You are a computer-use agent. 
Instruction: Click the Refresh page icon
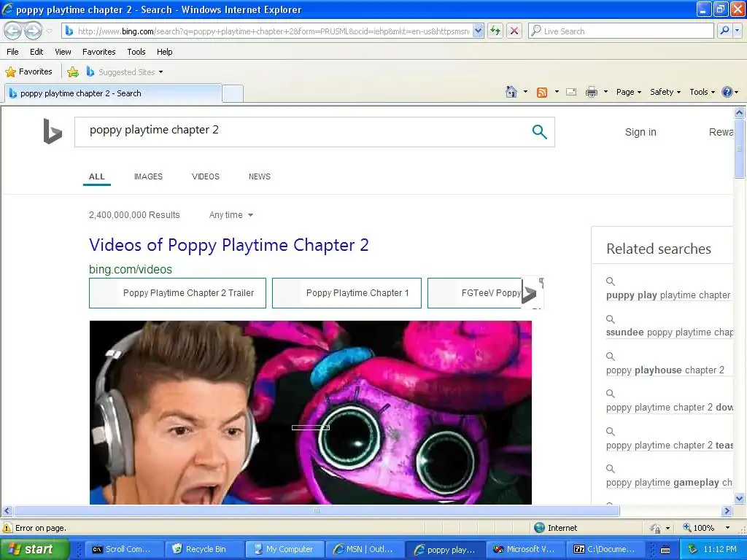coord(495,31)
